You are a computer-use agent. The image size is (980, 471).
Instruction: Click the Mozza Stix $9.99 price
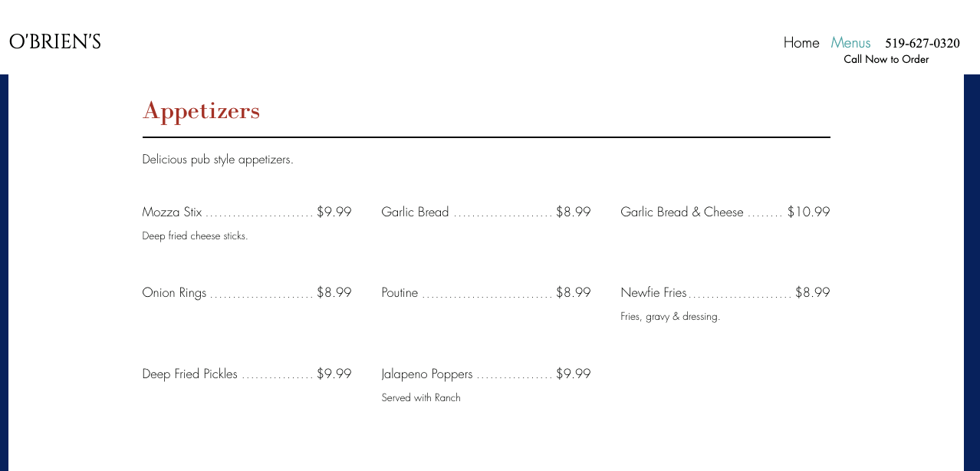coord(334,212)
